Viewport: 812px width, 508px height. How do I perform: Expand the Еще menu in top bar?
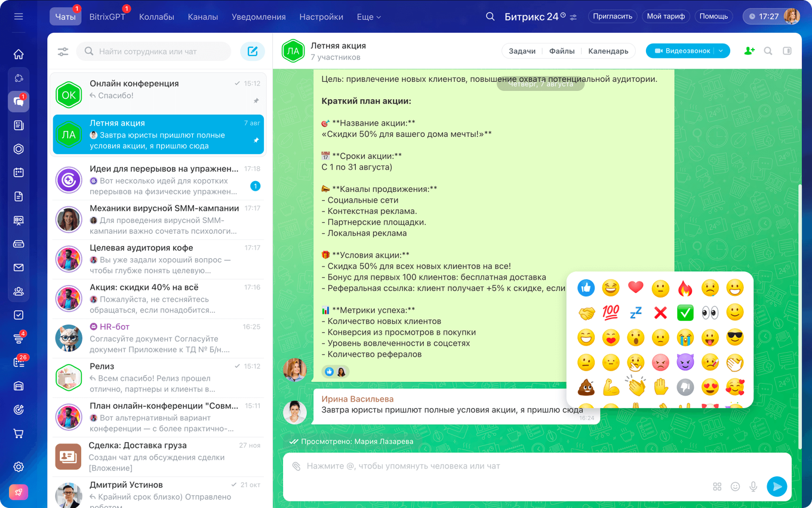[x=368, y=17]
